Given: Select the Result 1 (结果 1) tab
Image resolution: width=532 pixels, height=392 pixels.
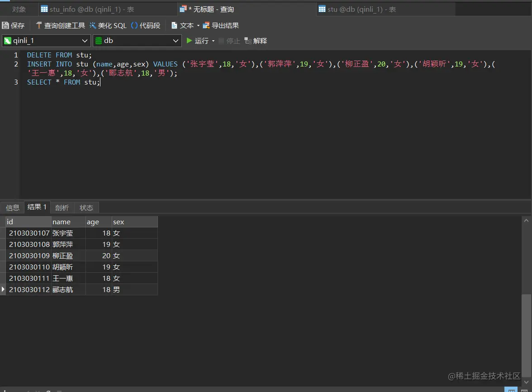Looking at the screenshot, I should [37, 207].
